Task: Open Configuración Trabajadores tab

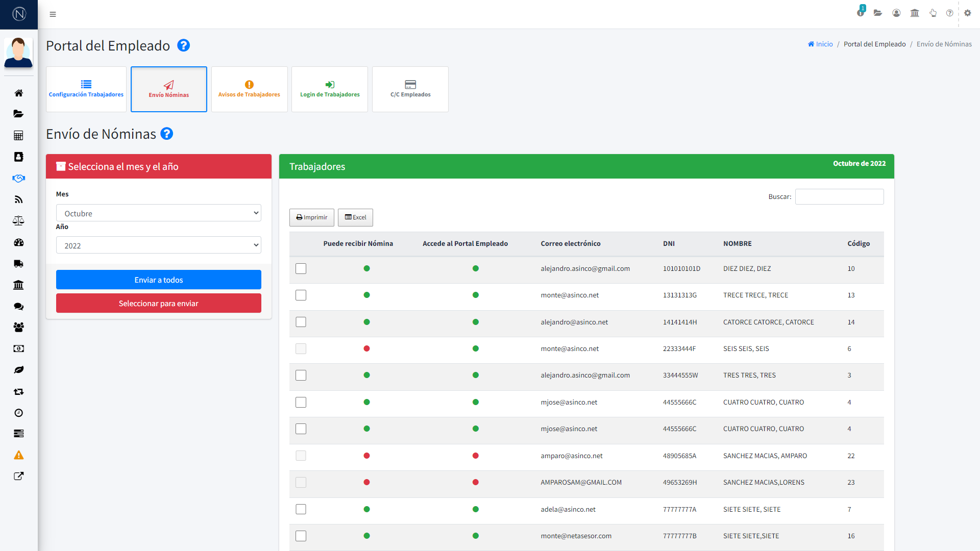Action: (x=86, y=89)
